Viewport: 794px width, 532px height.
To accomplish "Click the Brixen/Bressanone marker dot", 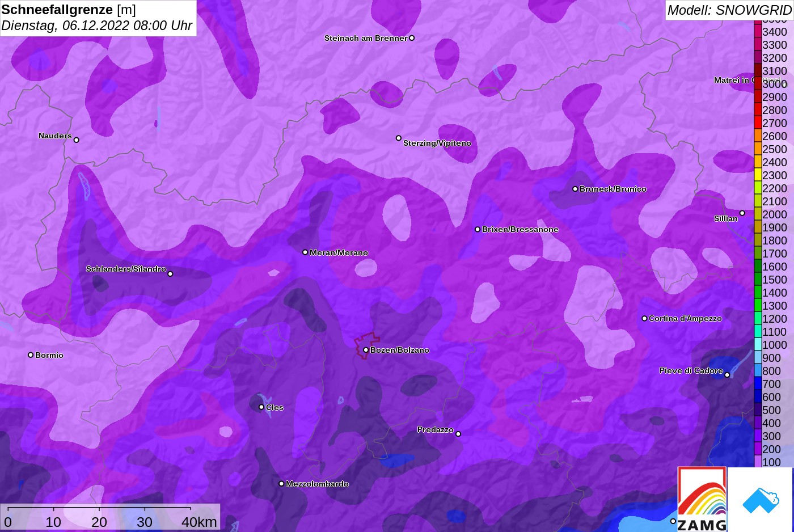I will pos(478,229).
